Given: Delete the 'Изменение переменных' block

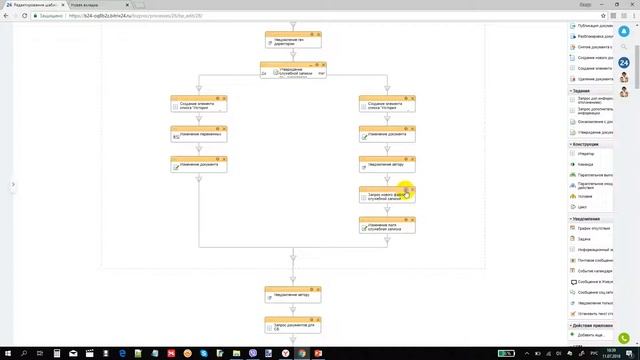Looking at the screenshot, I should click(x=224, y=129).
